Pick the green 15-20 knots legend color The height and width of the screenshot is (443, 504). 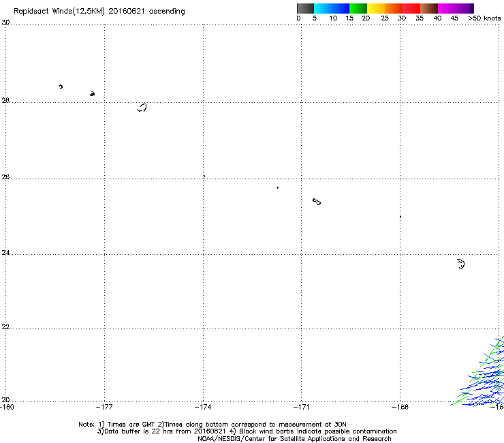(x=358, y=8)
